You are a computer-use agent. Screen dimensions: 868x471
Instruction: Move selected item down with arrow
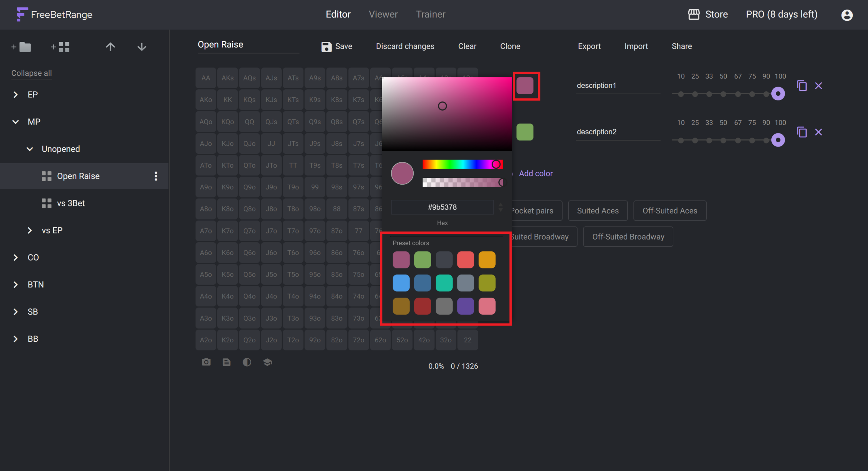click(x=142, y=47)
